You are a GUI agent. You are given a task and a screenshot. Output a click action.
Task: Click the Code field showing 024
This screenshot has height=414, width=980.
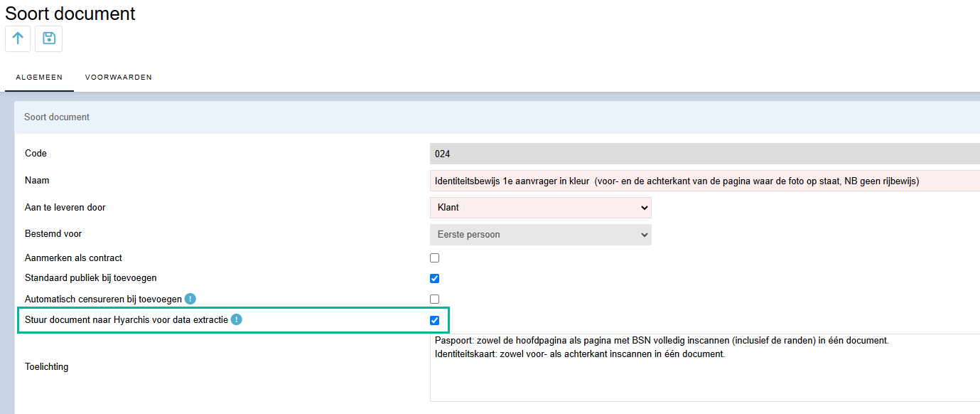[x=705, y=154]
